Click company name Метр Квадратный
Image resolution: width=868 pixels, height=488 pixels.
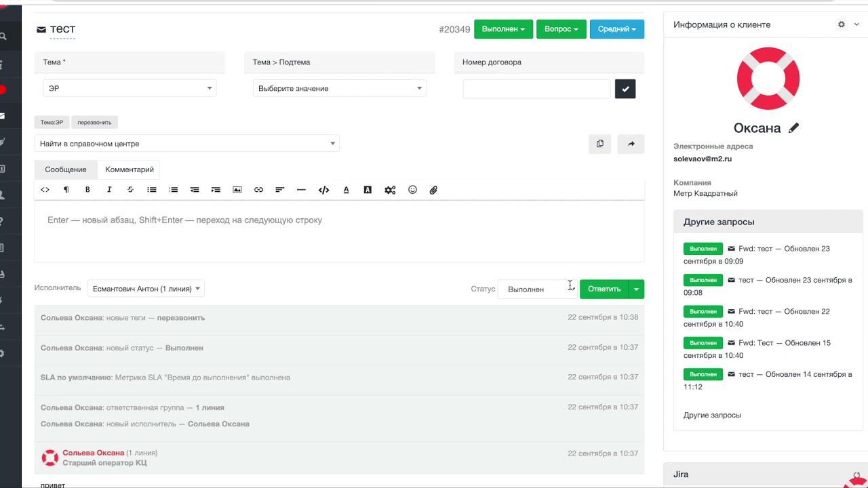[705, 193]
